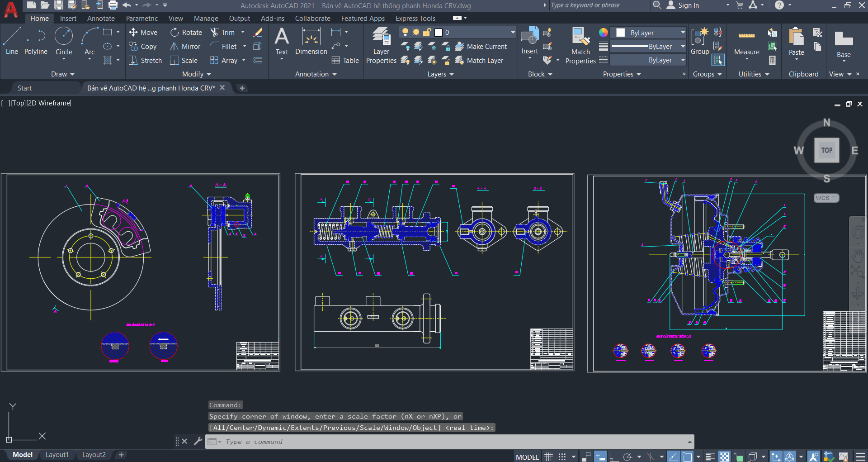The image size is (868, 462).
Task: Click the Array button
Action: 224,61
